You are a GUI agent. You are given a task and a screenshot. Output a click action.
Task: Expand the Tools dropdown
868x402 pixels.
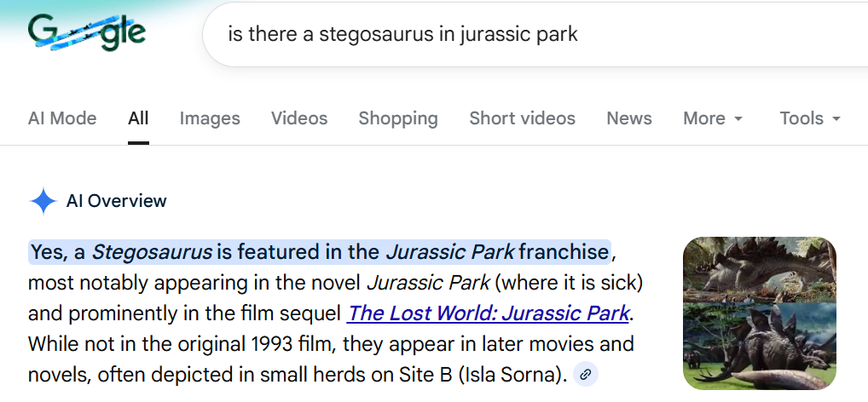click(x=810, y=118)
